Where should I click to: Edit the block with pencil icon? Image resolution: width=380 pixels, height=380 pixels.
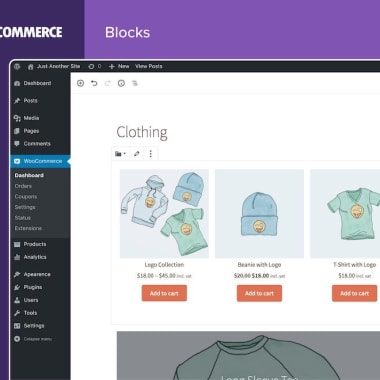[137, 154]
